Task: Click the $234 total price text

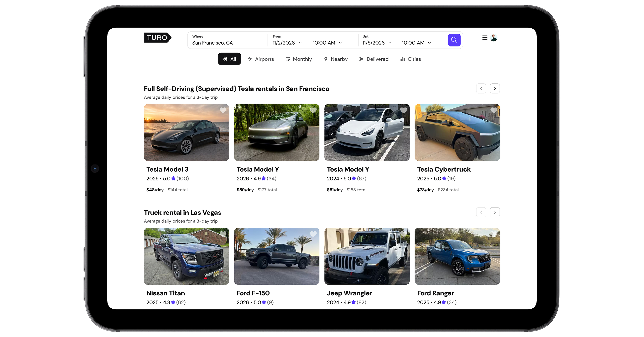Action: [448, 190]
